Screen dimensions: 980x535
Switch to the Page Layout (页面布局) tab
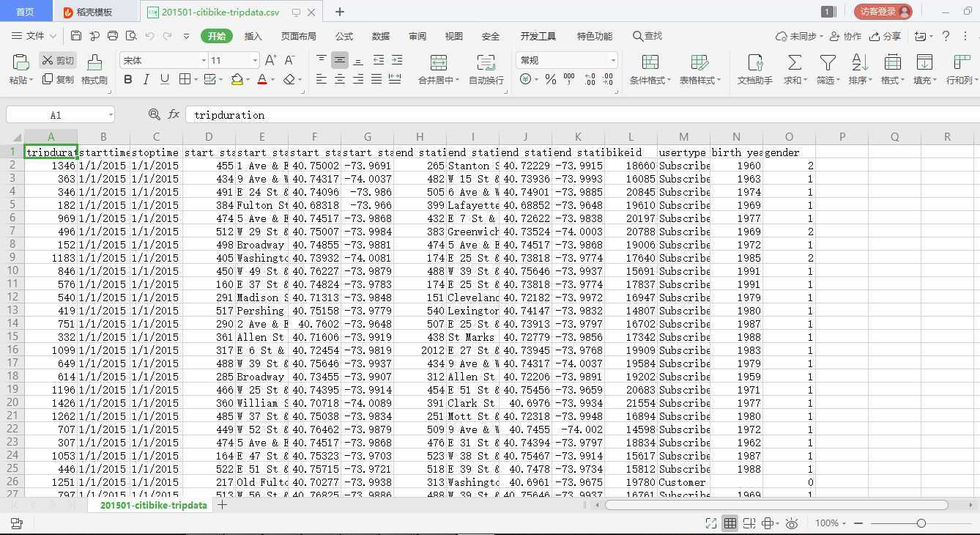(x=299, y=36)
